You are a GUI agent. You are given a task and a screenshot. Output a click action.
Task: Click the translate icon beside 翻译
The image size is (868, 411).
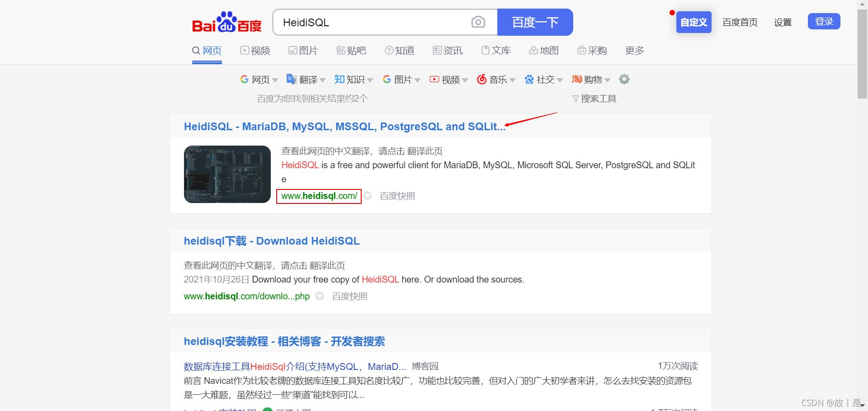292,80
